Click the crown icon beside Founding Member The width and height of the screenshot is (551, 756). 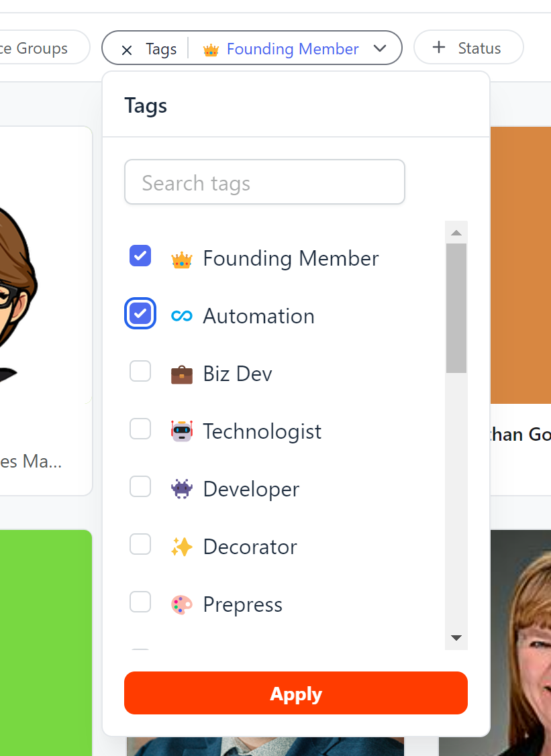pyautogui.click(x=181, y=259)
